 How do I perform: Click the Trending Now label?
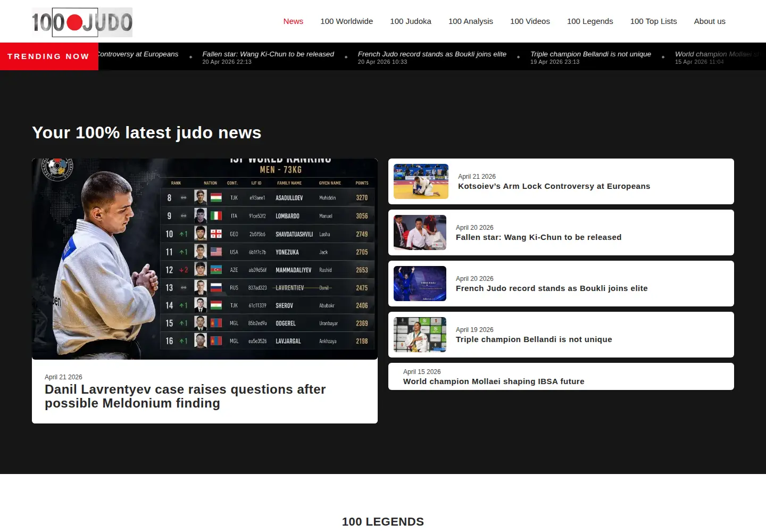[x=49, y=56]
